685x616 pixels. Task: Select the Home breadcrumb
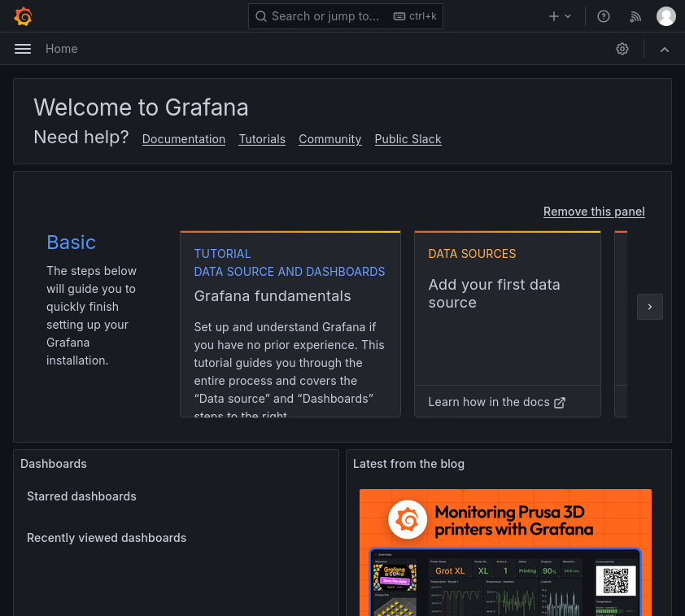tap(62, 49)
